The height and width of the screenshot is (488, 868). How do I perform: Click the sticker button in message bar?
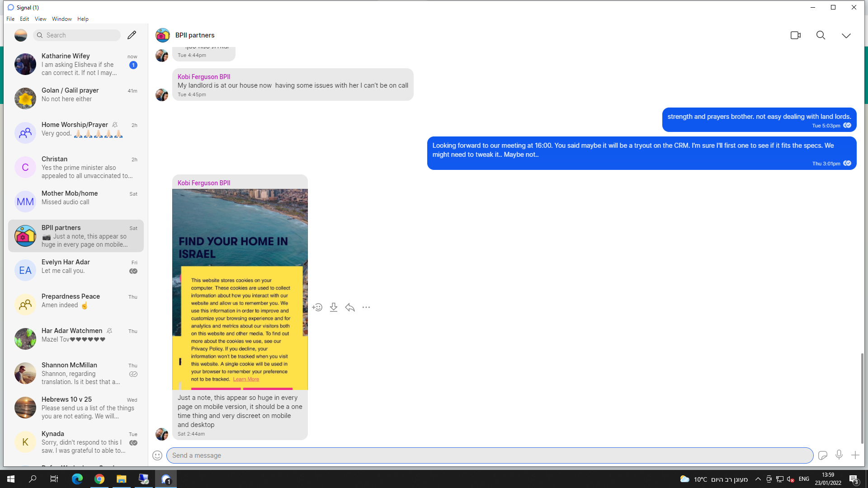(x=823, y=455)
